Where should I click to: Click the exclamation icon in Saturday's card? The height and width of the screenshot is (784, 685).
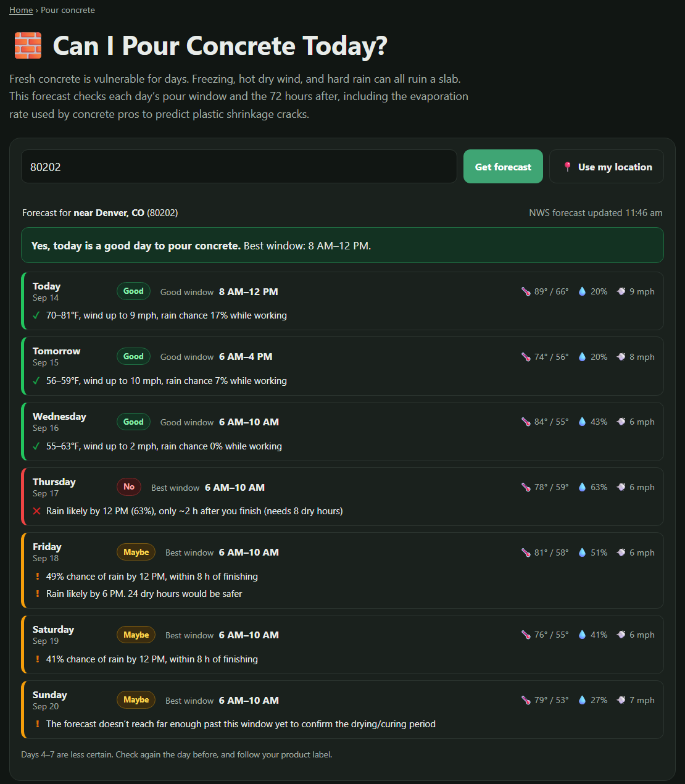[x=37, y=659]
